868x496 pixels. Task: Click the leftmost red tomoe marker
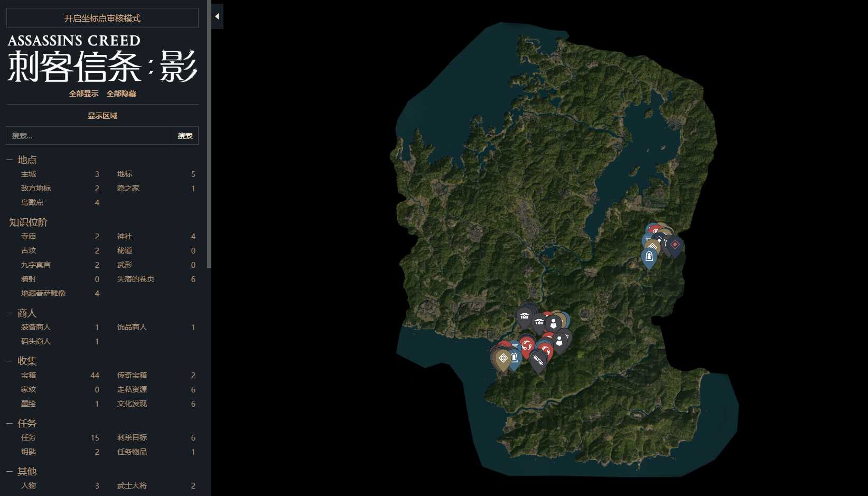click(x=526, y=345)
